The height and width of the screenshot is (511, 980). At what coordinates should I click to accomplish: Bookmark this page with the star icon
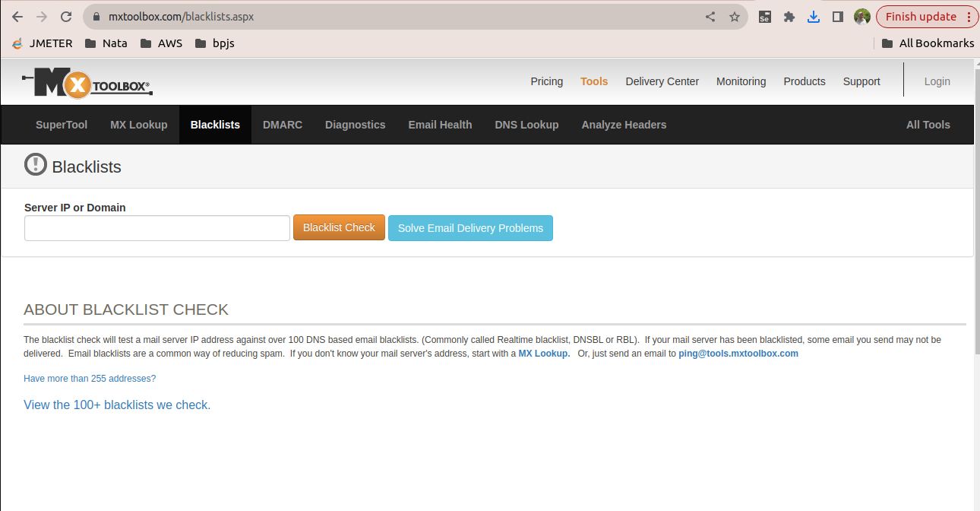[735, 17]
